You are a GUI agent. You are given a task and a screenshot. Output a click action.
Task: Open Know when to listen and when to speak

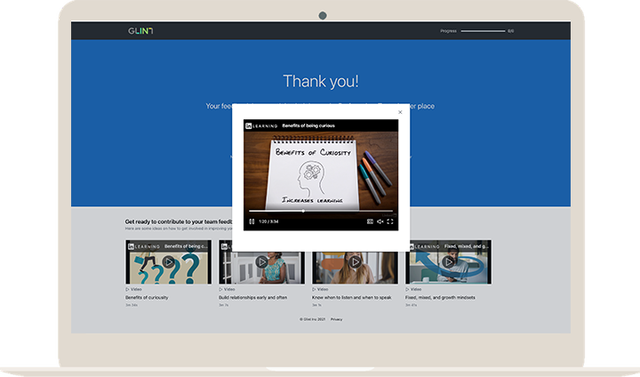tap(351, 297)
